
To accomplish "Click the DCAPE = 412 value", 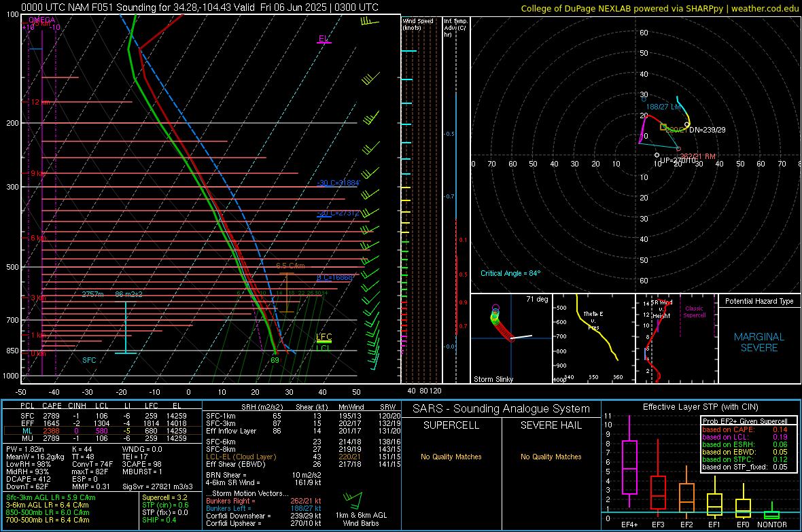I will (28, 479).
